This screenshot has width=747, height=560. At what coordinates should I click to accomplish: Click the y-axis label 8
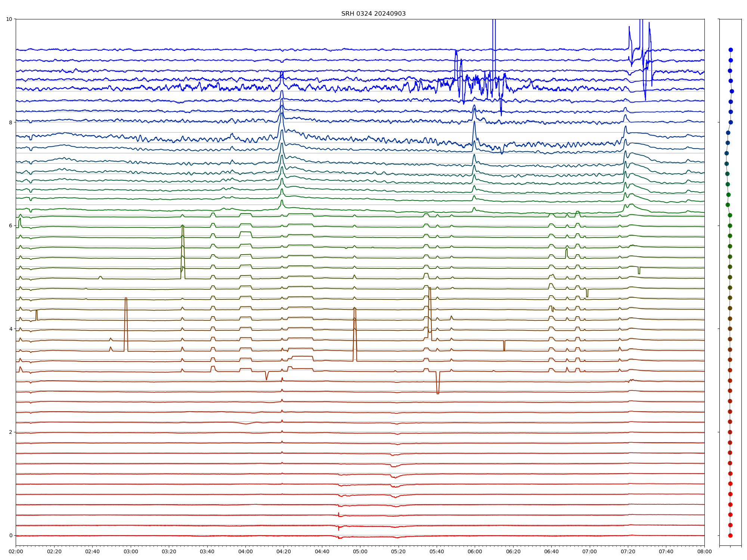10,122
